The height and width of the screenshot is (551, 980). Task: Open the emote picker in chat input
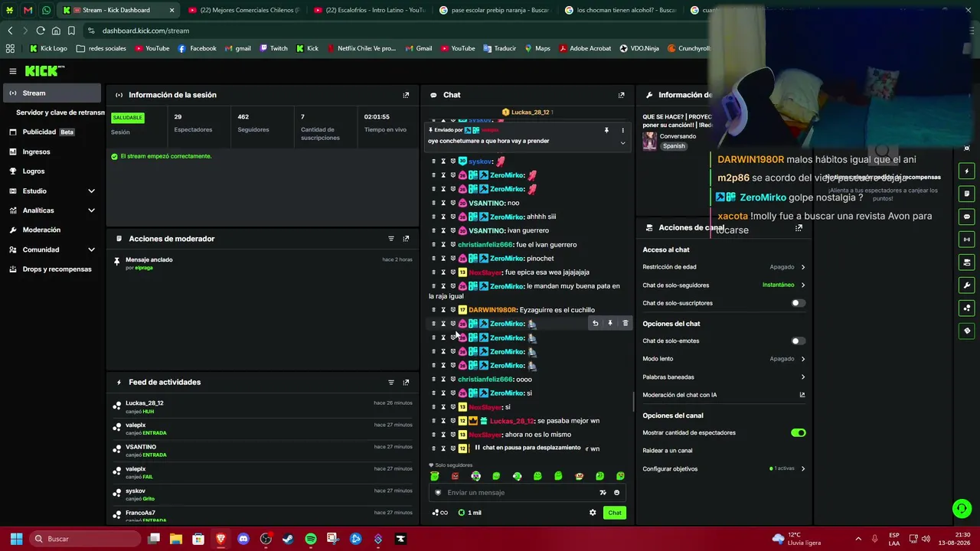tap(616, 493)
